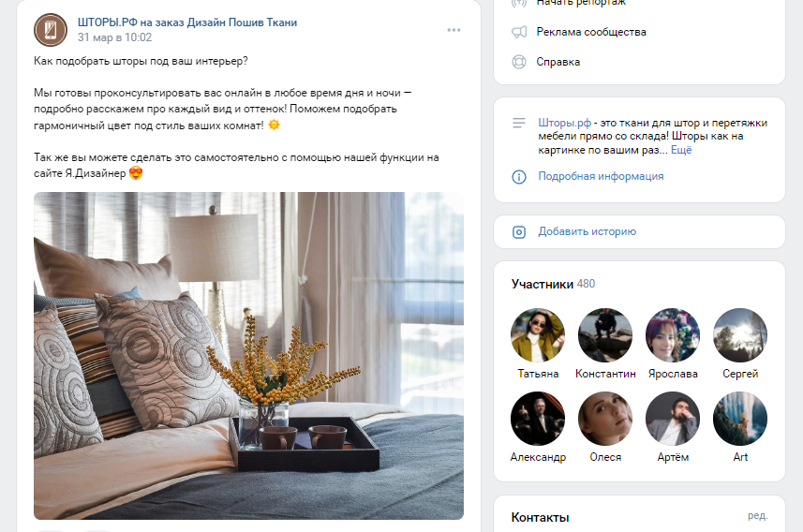Open Константин's member profile avatar

pos(605,335)
